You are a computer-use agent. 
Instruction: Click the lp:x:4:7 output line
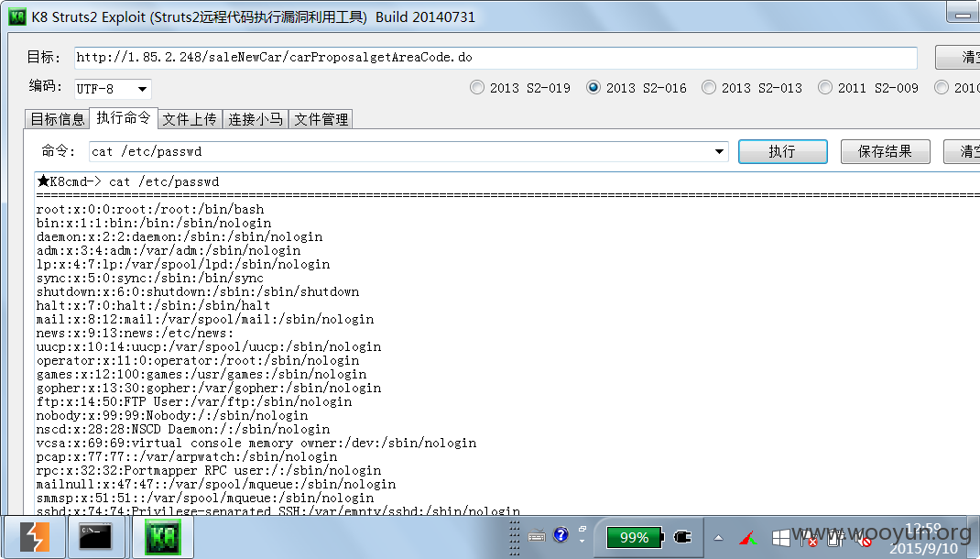click(183, 265)
